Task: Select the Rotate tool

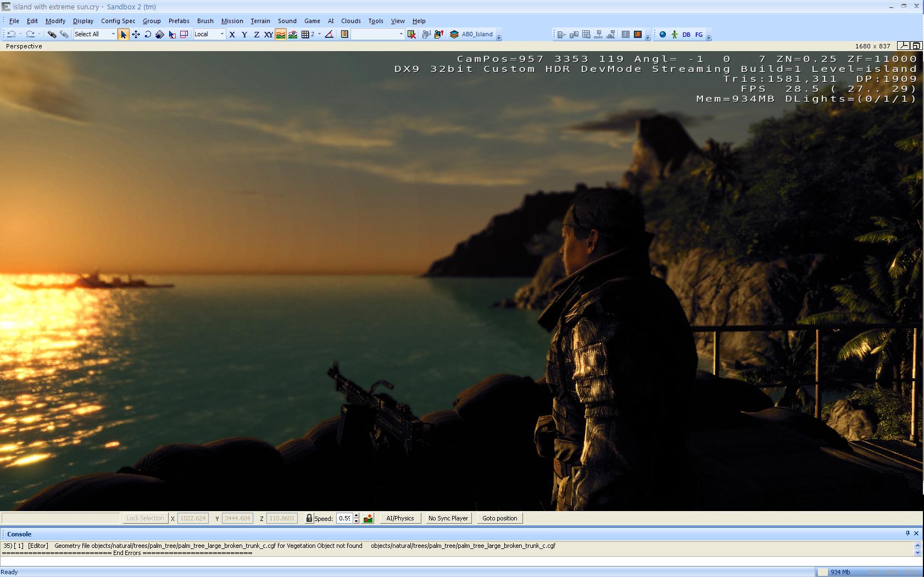Action: pyautogui.click(x=148, y=34)
